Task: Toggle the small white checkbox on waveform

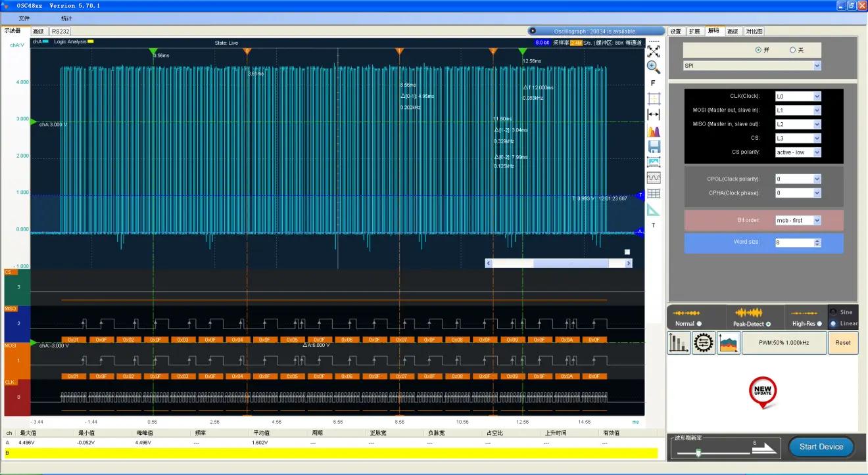Action: point(627,252)
